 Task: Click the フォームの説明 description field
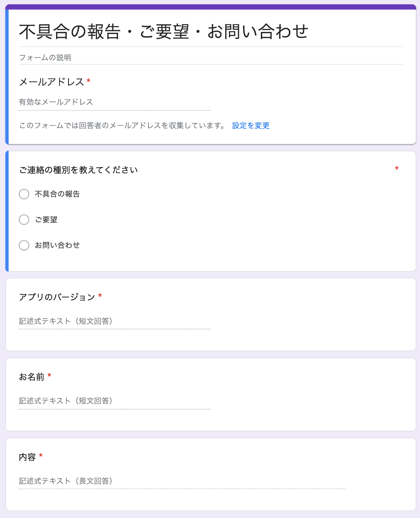(210, 58)
